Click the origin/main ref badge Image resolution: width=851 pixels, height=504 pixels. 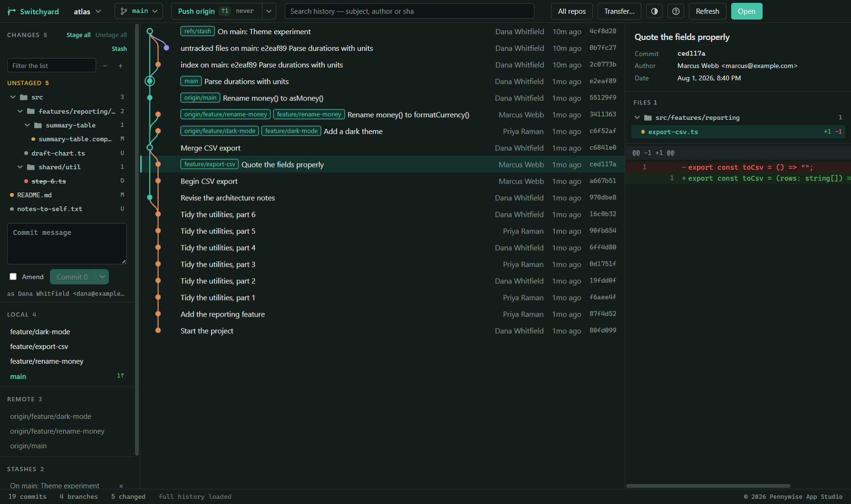tap(200, 98)
